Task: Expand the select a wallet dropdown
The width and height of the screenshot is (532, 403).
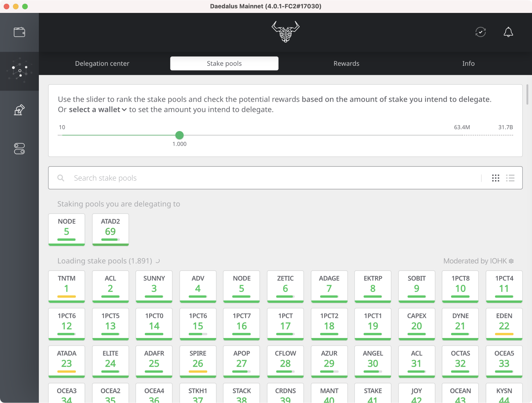Action: pyautogui.click(x=98, y=109)
